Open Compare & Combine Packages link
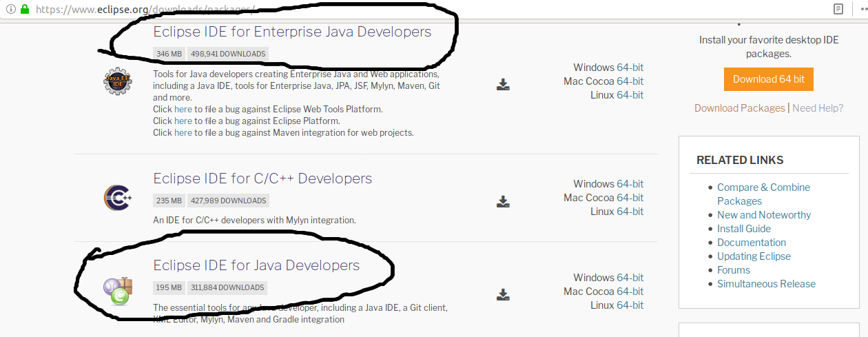This screenshot has width=868, height=337. [x=763, y=194]
